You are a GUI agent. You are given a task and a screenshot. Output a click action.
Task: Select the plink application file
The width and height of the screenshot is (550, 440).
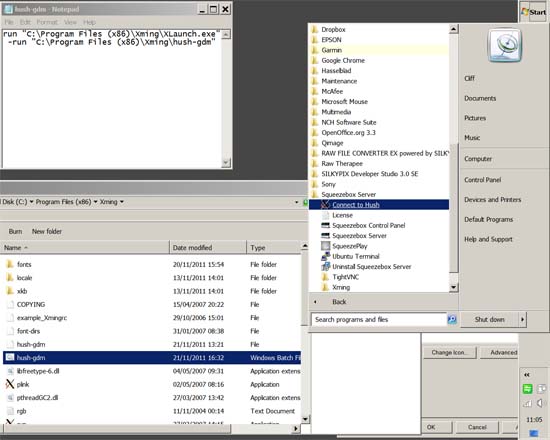(x=22, y=384)
